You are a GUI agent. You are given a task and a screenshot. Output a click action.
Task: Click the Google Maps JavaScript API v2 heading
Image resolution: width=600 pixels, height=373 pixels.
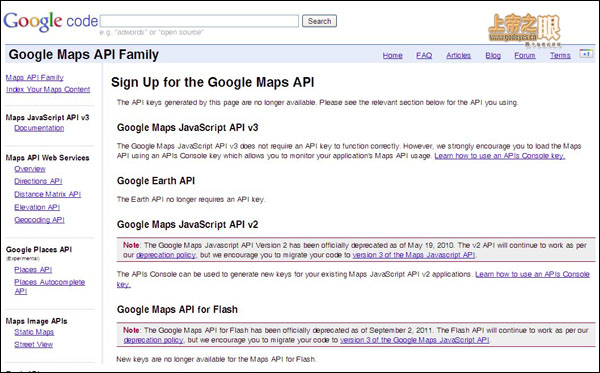pyautogui.click(x=188, y=224)
